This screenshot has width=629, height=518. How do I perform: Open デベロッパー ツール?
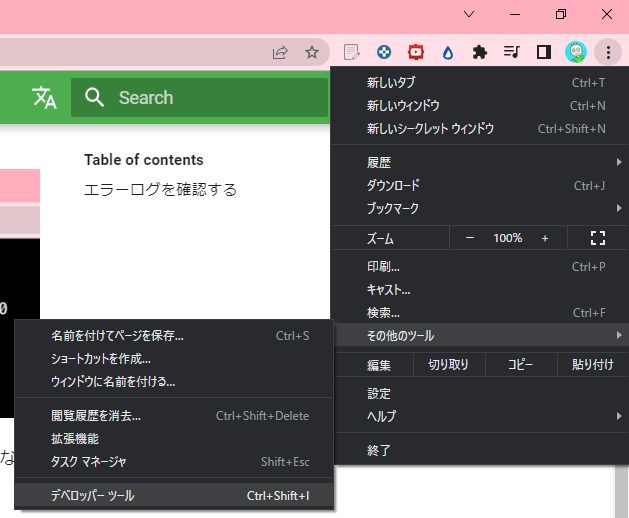point(174,496)
